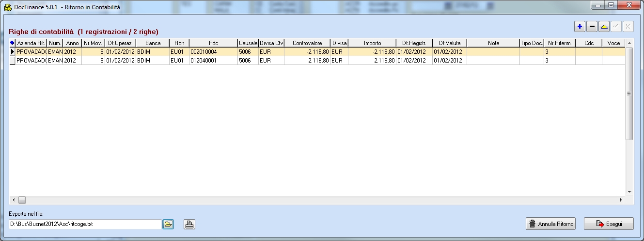The width and height of the screenshot is (644, 241).
Task: Click the horizontal scrollbar left arrow
Action: (13, 200)
